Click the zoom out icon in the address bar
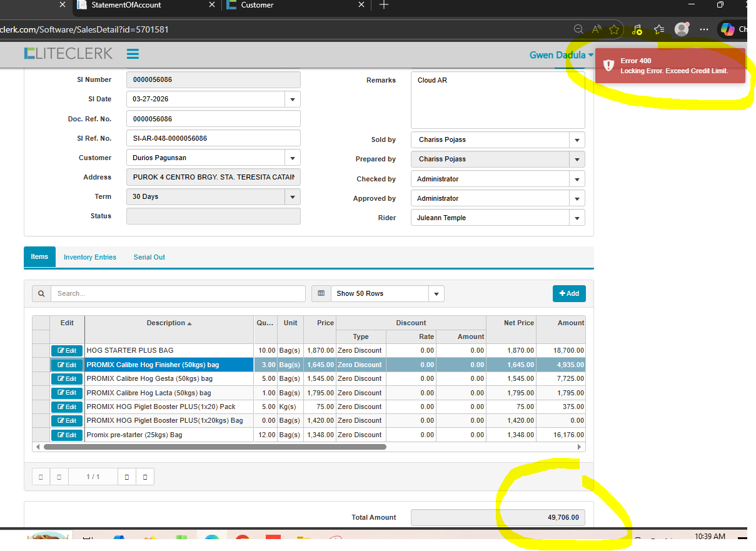 (579, 29)
